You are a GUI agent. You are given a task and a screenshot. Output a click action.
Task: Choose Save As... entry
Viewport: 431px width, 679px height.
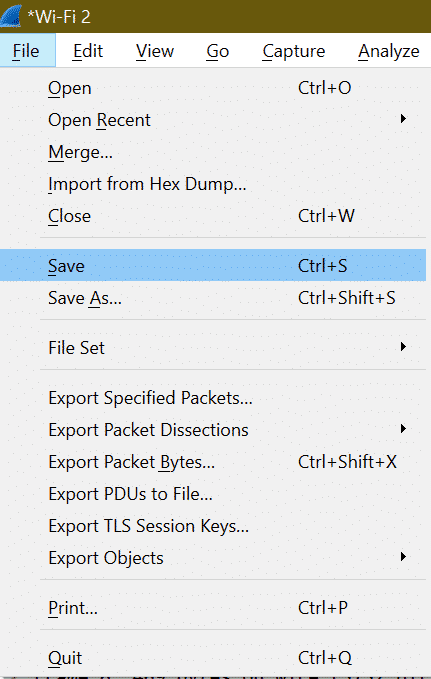213,298
